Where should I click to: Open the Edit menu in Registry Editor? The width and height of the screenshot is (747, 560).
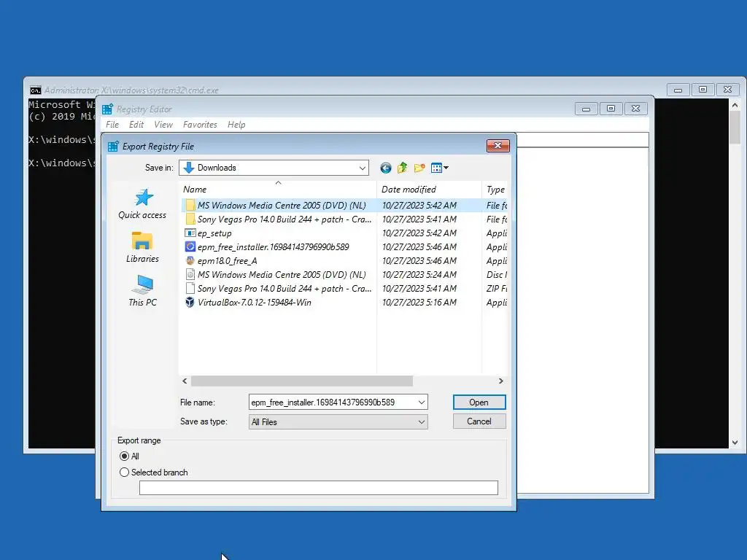point(136,124)
